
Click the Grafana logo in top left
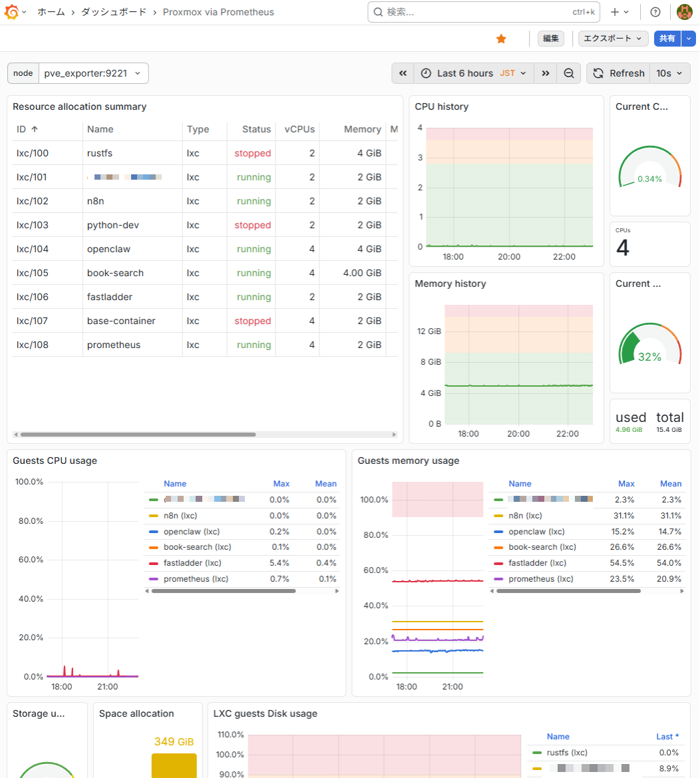coord(11,11)
